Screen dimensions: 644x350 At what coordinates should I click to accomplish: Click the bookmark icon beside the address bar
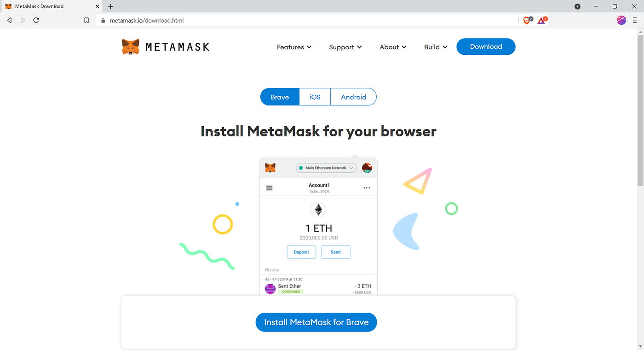tap(86, 20)
